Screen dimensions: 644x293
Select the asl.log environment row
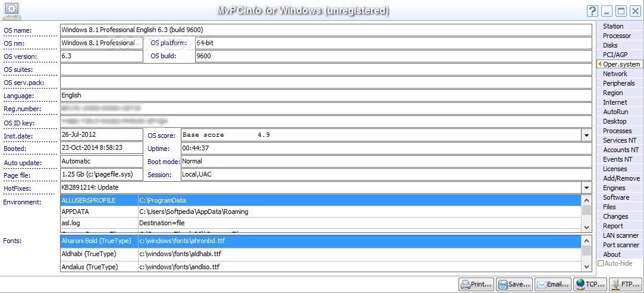[x=321, y=223]
